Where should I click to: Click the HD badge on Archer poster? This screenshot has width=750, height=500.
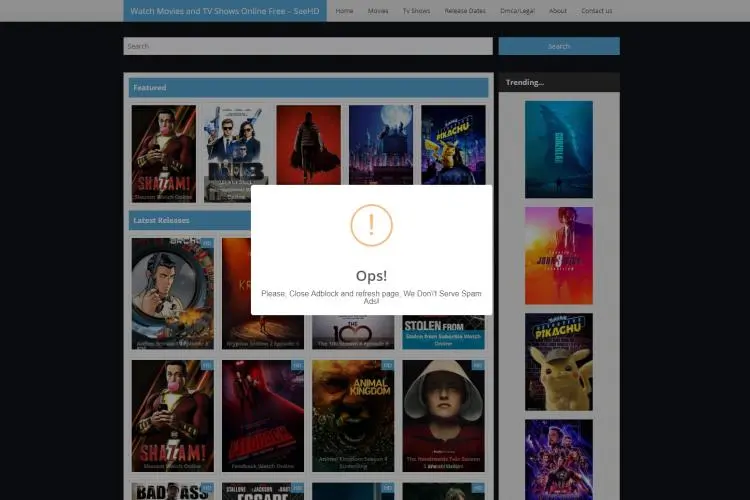point(207,243)
